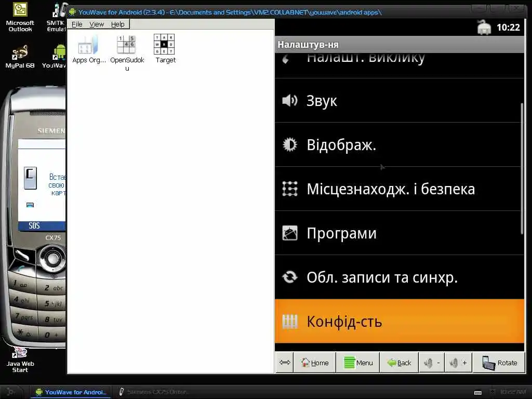The height and width of the screenshot is (399, 532).
Task: Open the File menu in YouWave
Action: pyautogui.click(x=77, y=24)
